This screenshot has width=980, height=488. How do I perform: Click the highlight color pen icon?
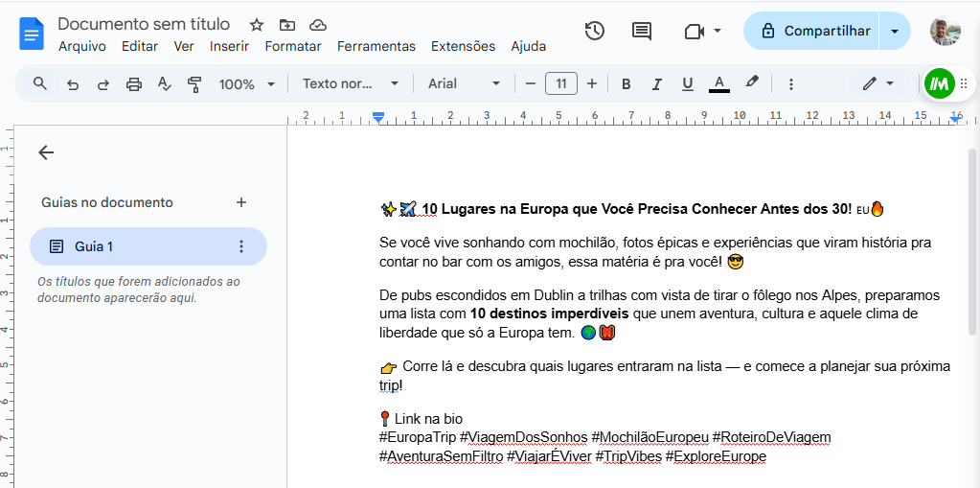coord(752,83)
